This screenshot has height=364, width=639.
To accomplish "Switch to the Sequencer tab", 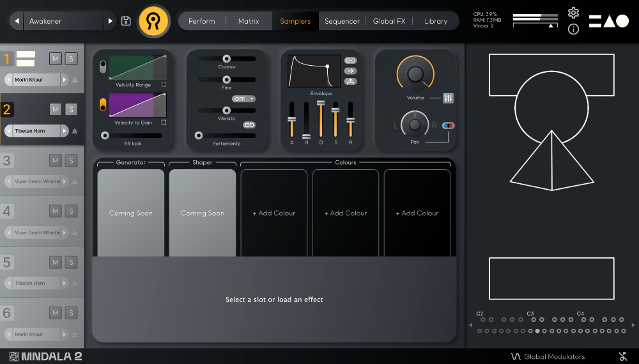I will 342,21.
